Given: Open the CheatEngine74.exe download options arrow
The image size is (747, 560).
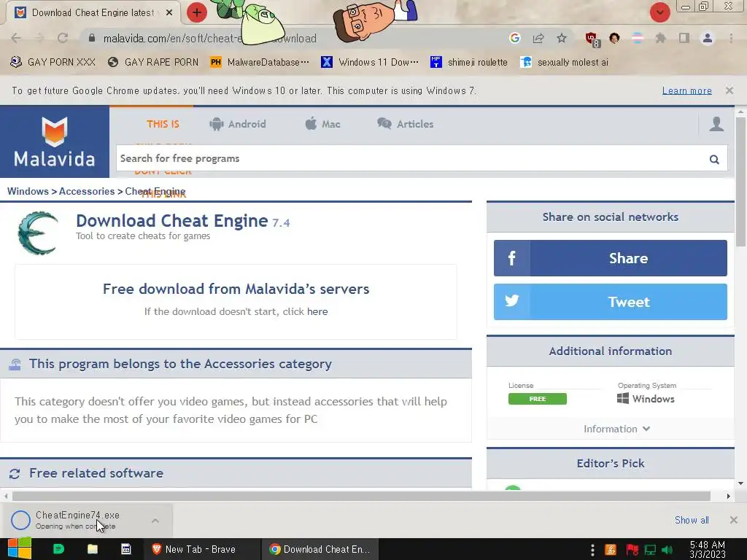Looking at the screenshot, I should tap(155, 521).
